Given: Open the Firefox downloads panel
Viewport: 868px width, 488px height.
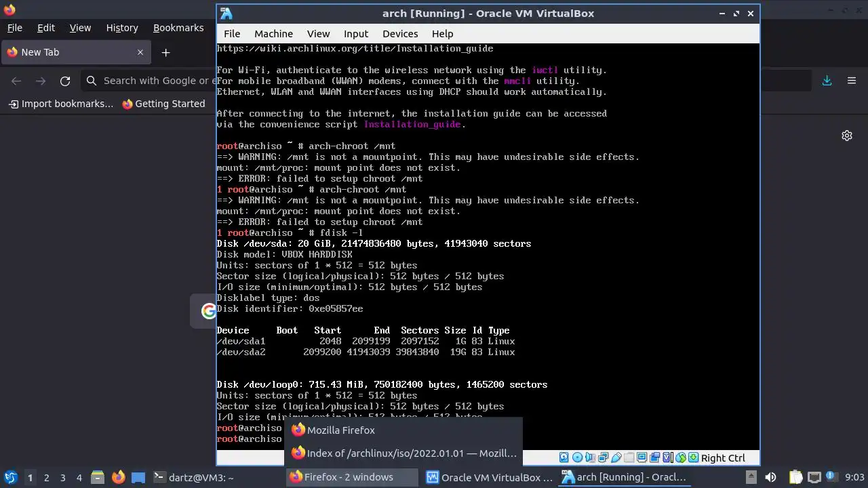Looking at the screenshot, I should (827, 81).
